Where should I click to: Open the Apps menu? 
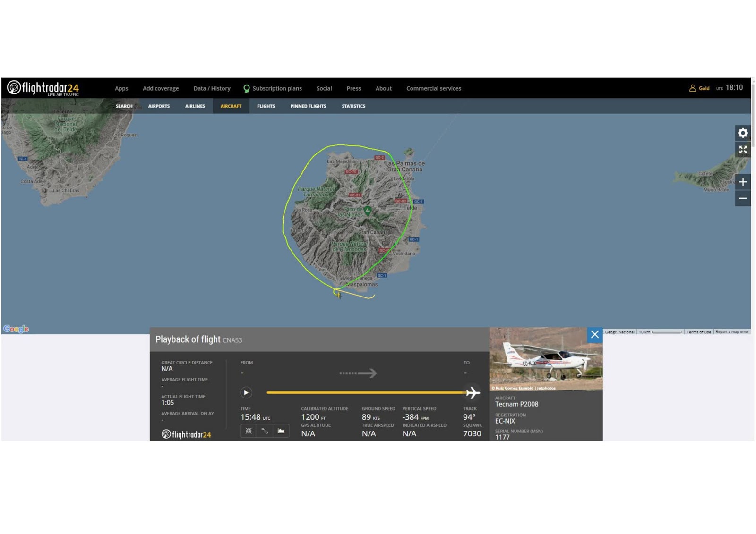[x=121, y=88]
